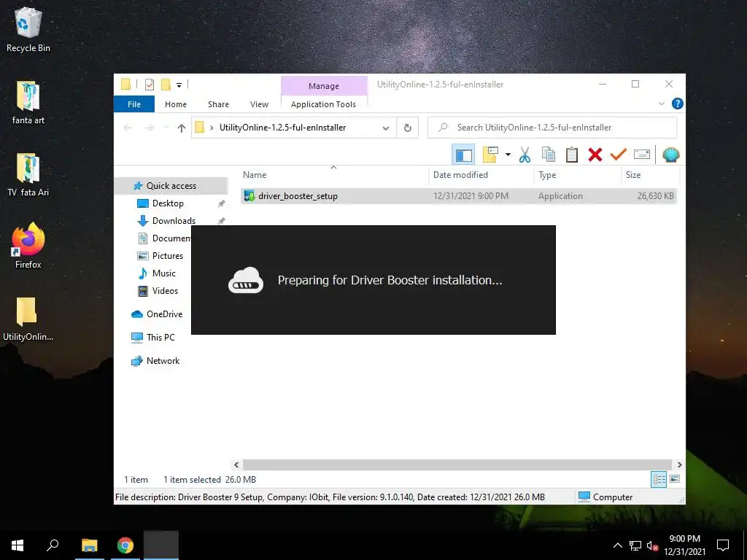Switch to large thumbnails view icon
This screenshot has width=747, height=560.
pyautogui.click(x=675, y=480)
